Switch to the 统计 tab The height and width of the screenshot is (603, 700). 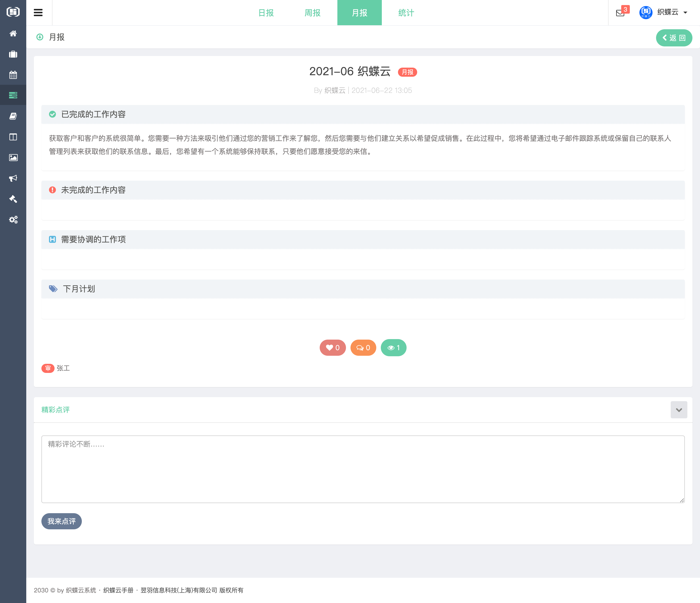[x=406, y=13]
